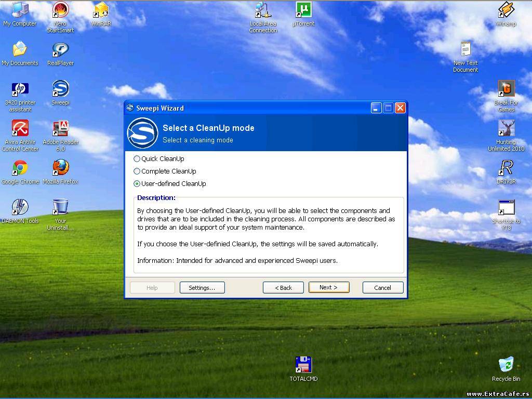This screenshot has height=399, width=532.
Task: Close the Sweepi Wizard window
Action: [x=401, y=108]
